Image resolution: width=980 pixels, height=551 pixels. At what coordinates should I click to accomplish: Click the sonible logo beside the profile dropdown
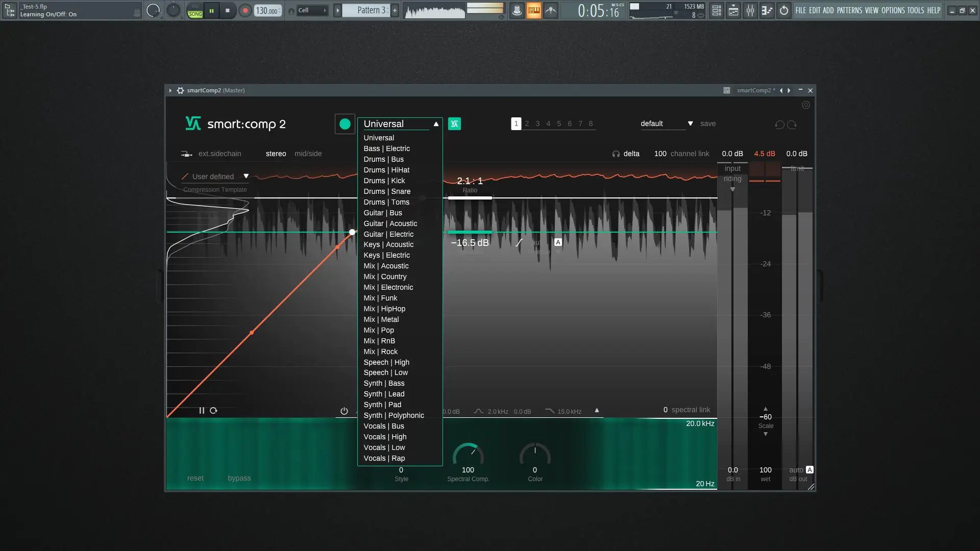tap(454, 124)
